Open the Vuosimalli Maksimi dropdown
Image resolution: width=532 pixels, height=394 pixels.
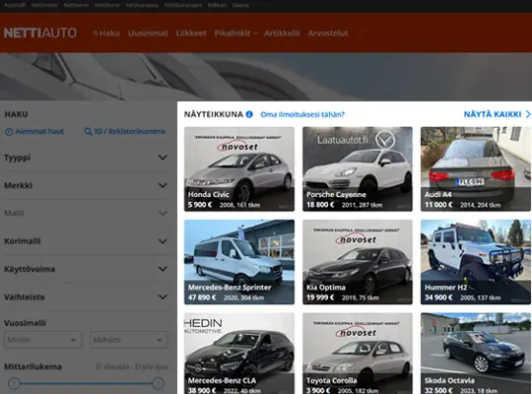pyautogui.click(x=129, y=340)
